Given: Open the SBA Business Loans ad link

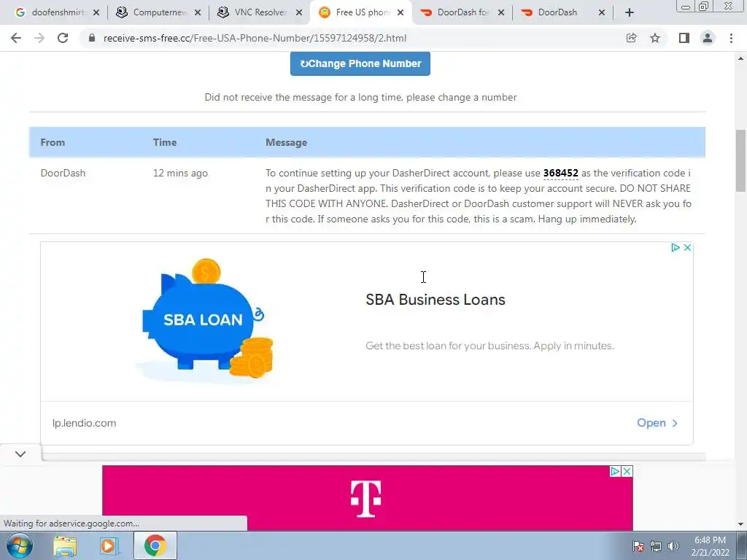Looking at the screenshot, I should [x=657, y=423].
